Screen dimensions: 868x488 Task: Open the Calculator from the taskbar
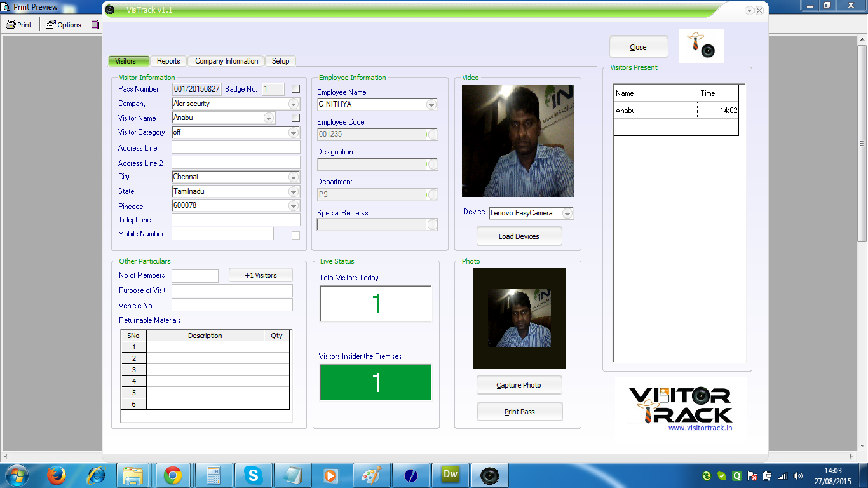214,475
